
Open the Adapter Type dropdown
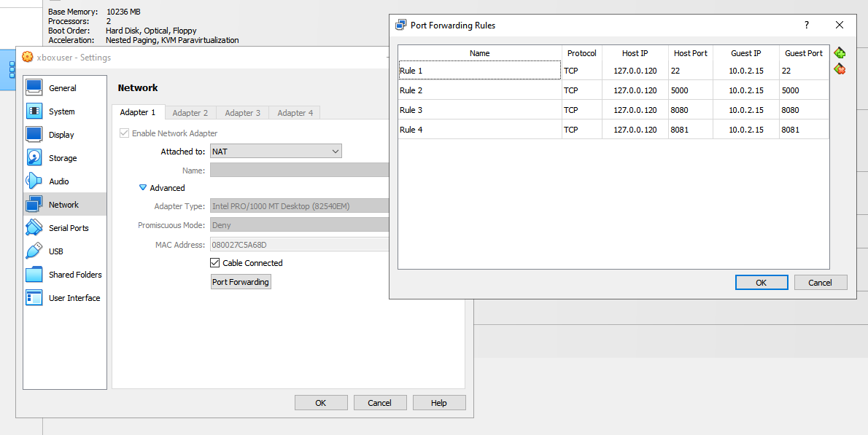[x=299, y=206]
